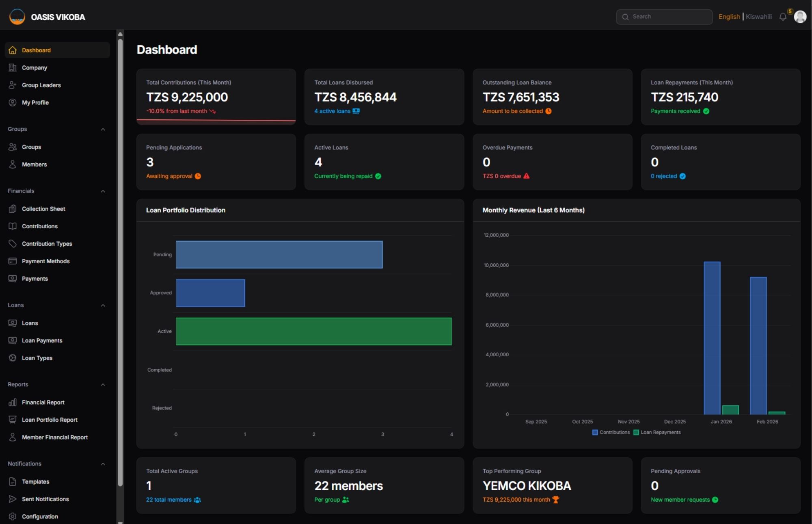The width and height of the screenshot is (812, 524).
Task: Click the Group Leaders icon
Action: click(12, 85)
